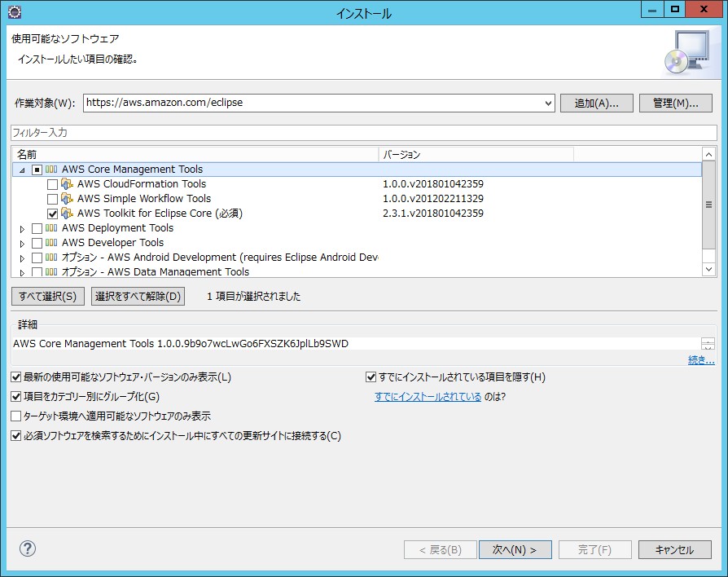Click the list scrollbar up arrow

[708, 154]
